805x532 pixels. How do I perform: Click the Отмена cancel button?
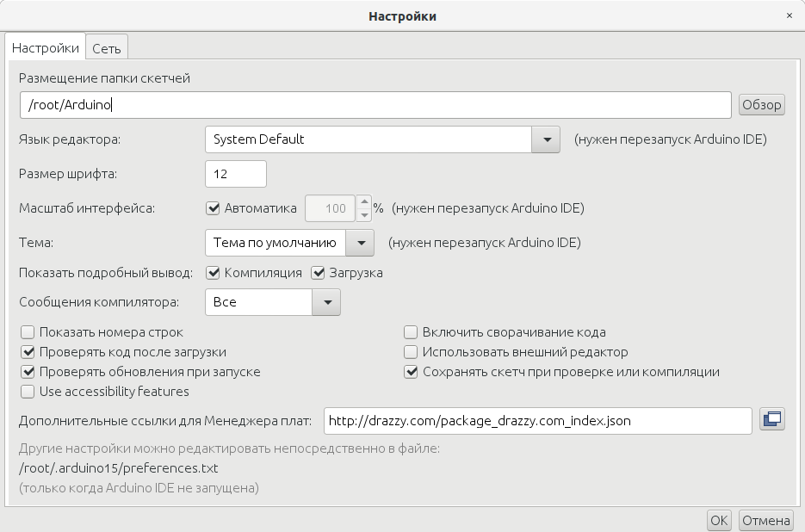(x=766, y=520)
